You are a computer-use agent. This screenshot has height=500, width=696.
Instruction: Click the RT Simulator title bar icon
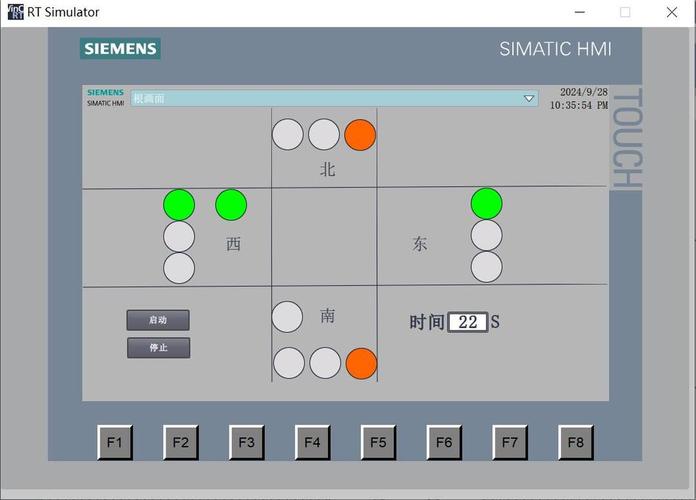coord(15,12)
